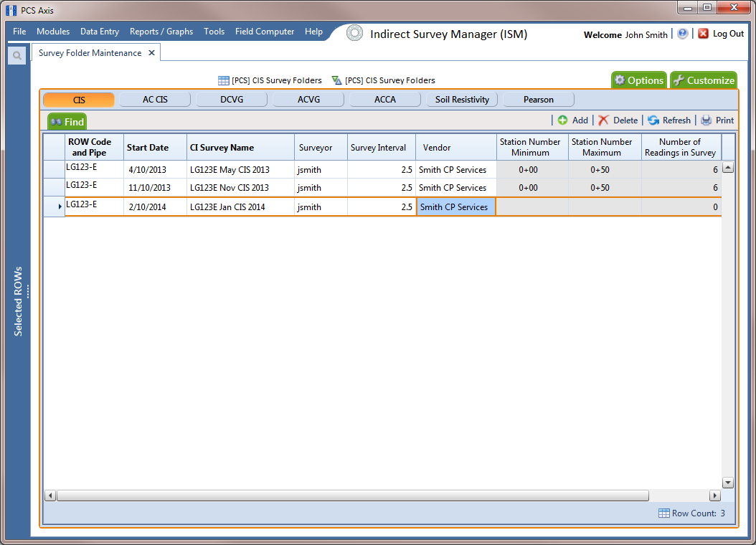Click the highlighted Smith CP Services vendor field
The height and width of the screenshot is (545, 756).
point(456,207)
